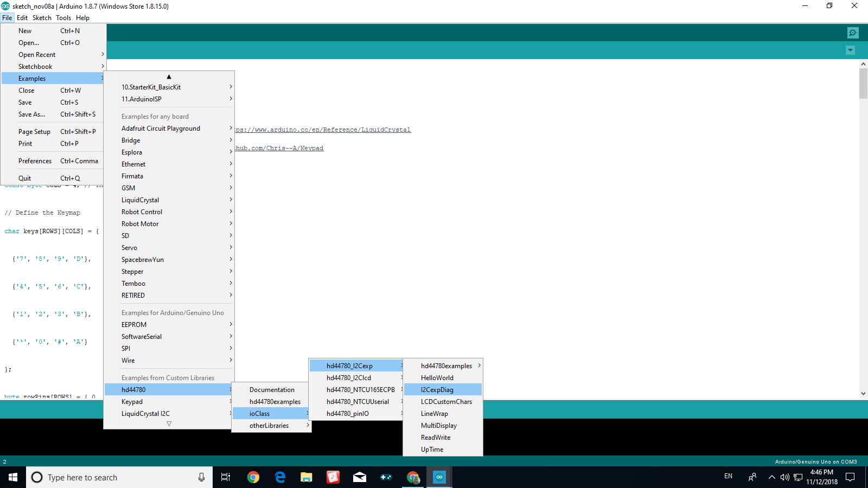Open Task View on the taskbar
Viewport: 868px width, 488px height.
(226, 477)
